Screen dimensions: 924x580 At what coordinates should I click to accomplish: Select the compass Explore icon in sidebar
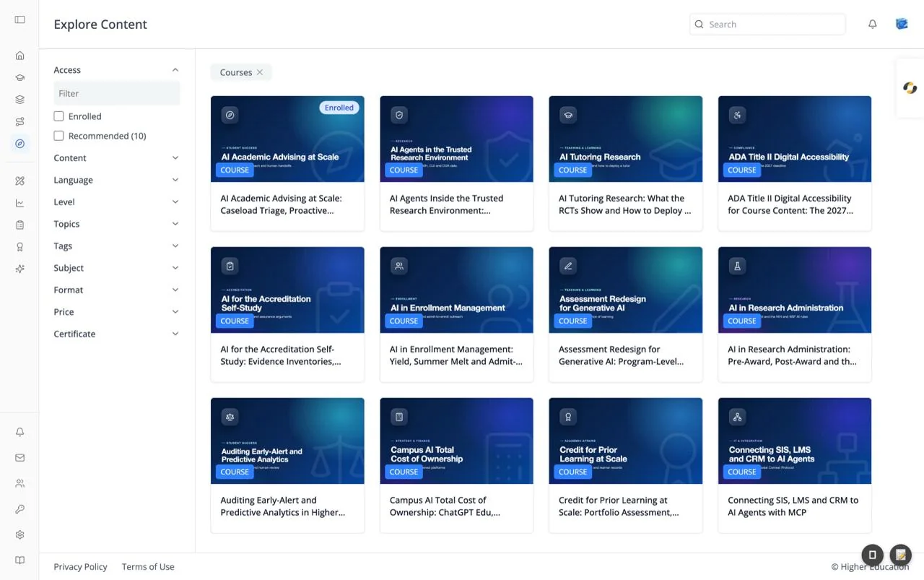click(x=19, y=144)
